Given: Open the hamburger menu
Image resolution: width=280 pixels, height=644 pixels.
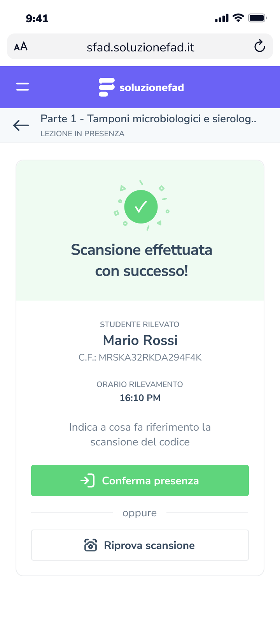Looking at the screenshot, I should (x=23, y=87).
